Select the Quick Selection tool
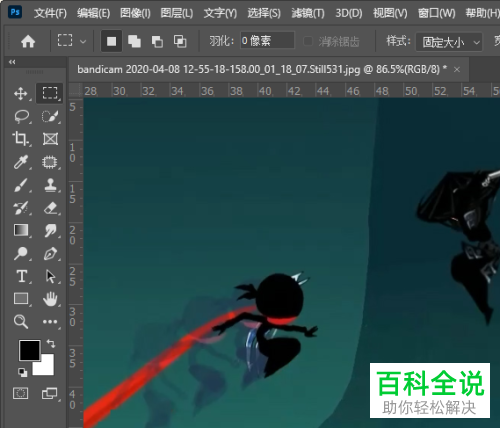The height and width of the screenshot is (428, 500). coord(50,116)
